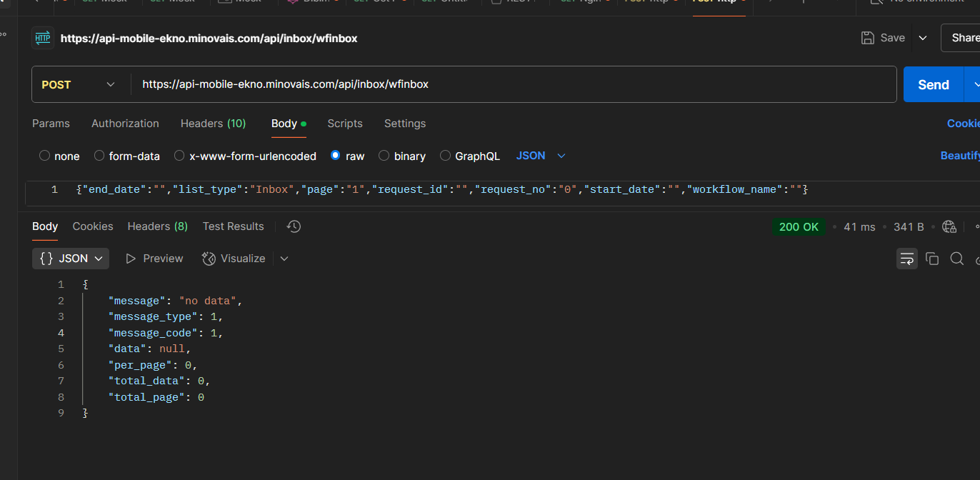Click the raw JSON request body line
The width and height of the screenshot is (980, 480).
pos(442,189)
